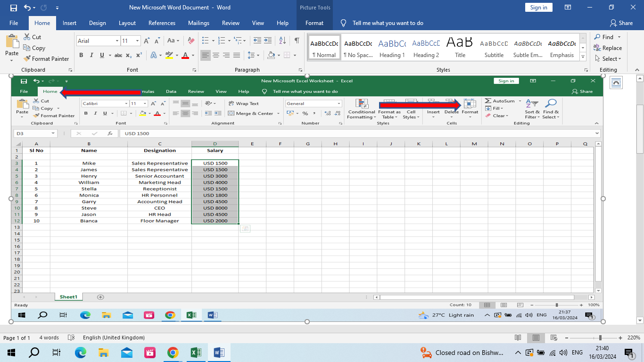Click the Save icon in Word's title bar
Image resolution: width=644 pixels, height=362 pixels.
[x=13, y=8]
